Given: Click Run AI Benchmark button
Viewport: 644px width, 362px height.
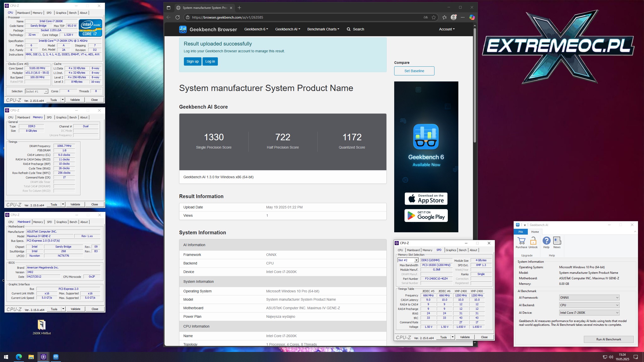Looking at the screenshot, I should [x=609, y=339].
